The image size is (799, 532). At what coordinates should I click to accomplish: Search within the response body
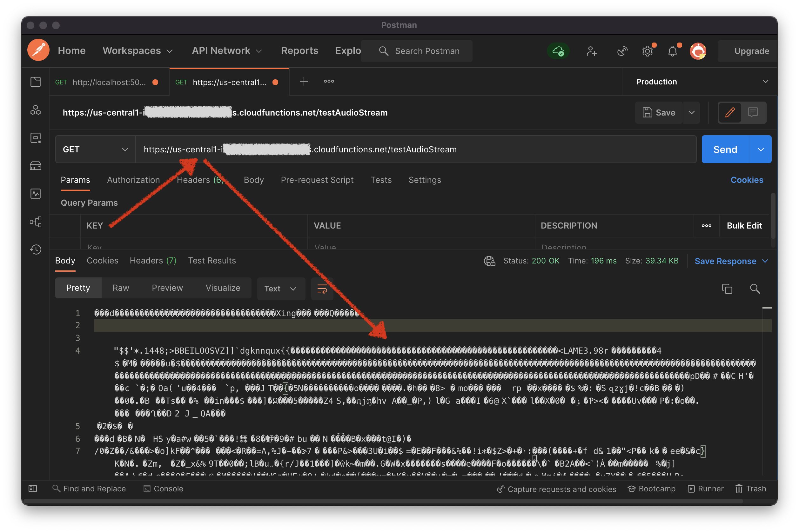(x=755, y=289)
